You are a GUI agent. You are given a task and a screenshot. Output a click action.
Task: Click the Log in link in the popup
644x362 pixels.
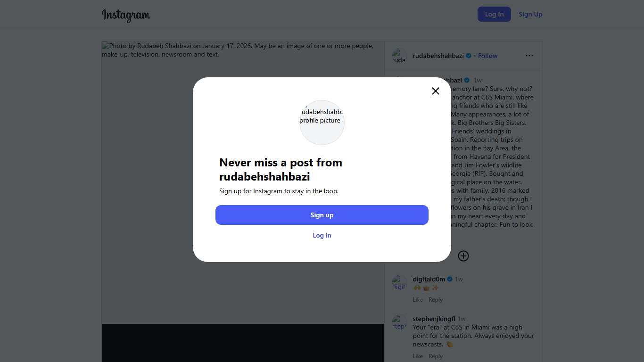coord(322,235)
